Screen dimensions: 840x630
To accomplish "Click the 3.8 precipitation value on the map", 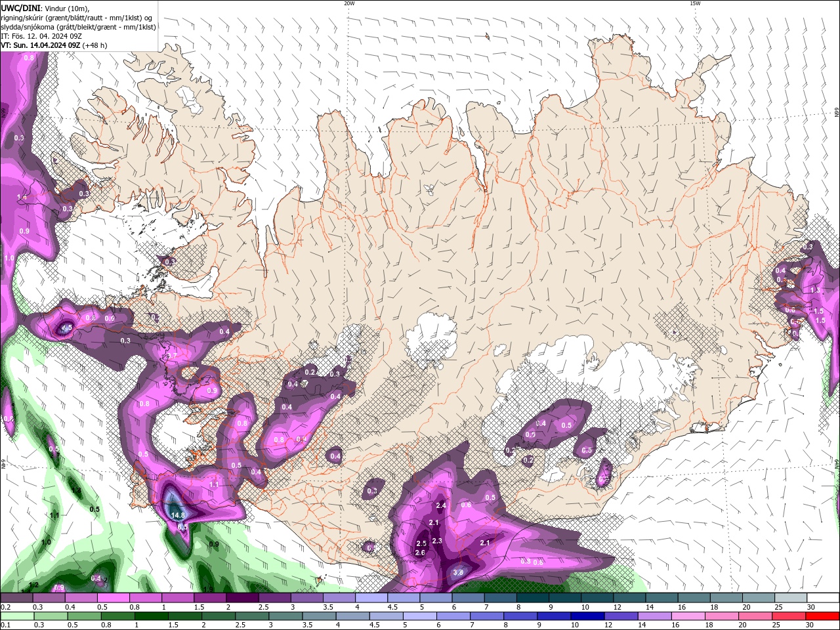I will [458, 572].
